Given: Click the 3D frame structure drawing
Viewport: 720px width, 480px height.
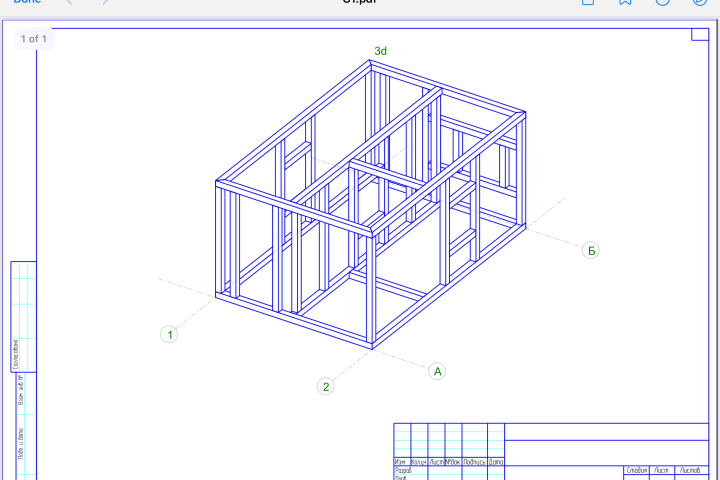Looking at the screenshot, I should 371,204.
